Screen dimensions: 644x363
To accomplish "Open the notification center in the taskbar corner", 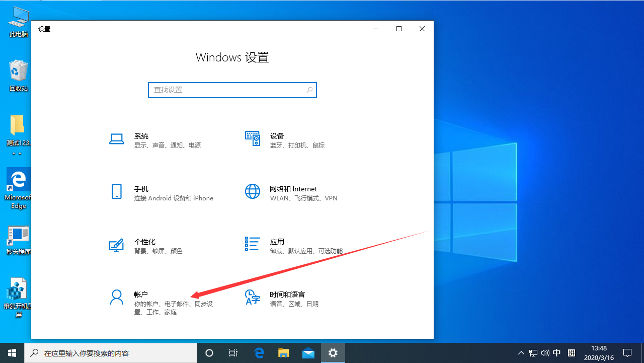I will 629,353.
